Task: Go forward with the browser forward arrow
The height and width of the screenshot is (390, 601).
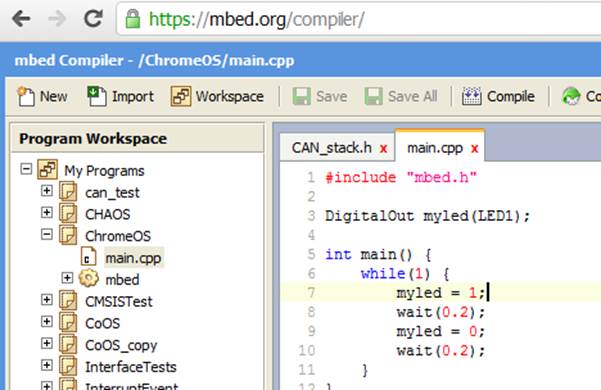Action: [x=57, y=18]
